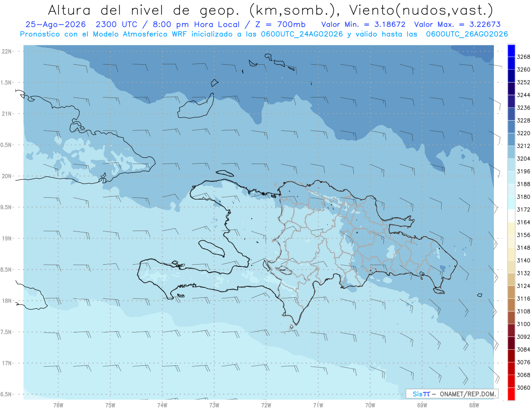Click the '18N' latitude label
Image resolution: width=532 pixels, height=411 pixels.
7,301
